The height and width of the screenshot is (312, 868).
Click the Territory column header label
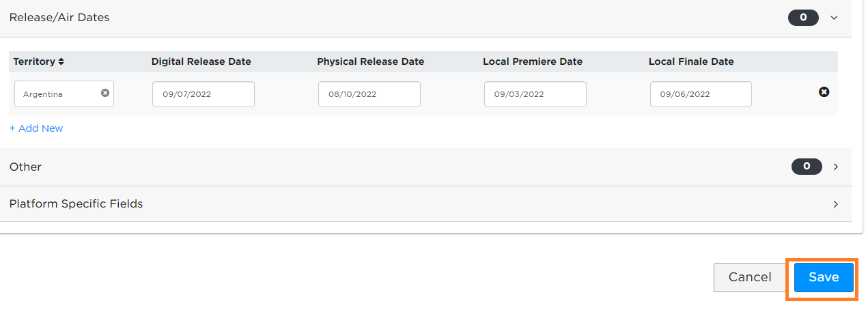(x=34, y=61)
